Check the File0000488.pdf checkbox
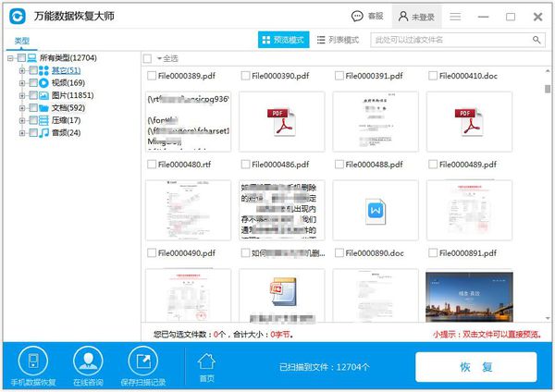This screenshot has height=392, width=555. [339, 165]
